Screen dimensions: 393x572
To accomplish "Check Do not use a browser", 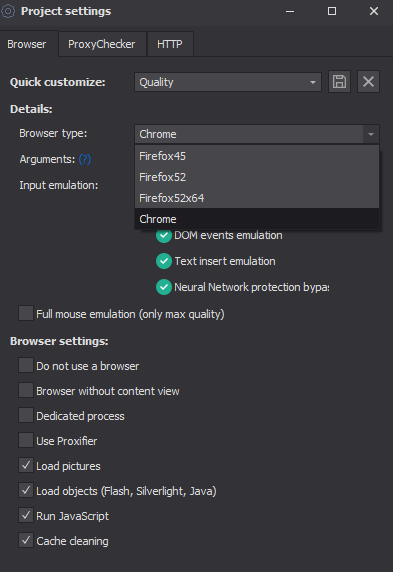I will click(x=26, y=365).
